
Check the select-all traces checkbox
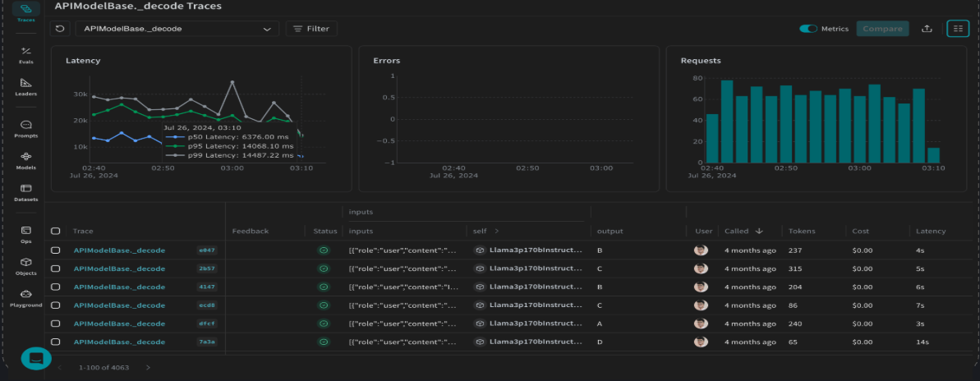pyautogui.click(x=56, y=231)
